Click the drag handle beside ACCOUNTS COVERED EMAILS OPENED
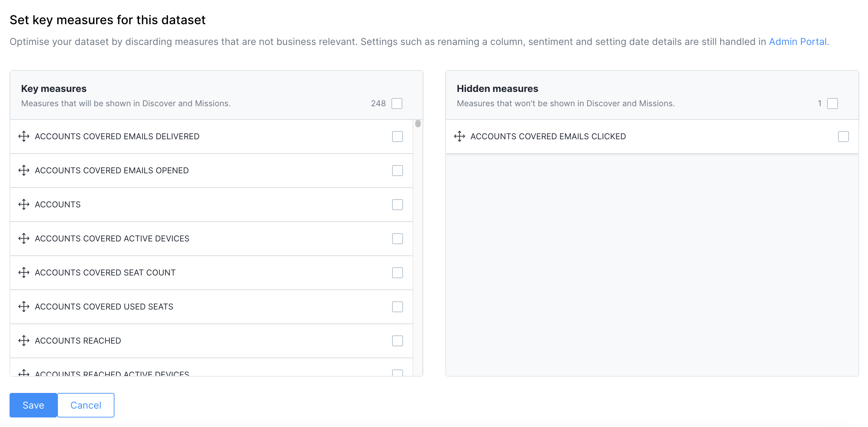Image resolution: width=868 pixels, height=427 pixels. click(x=24, y=171)
